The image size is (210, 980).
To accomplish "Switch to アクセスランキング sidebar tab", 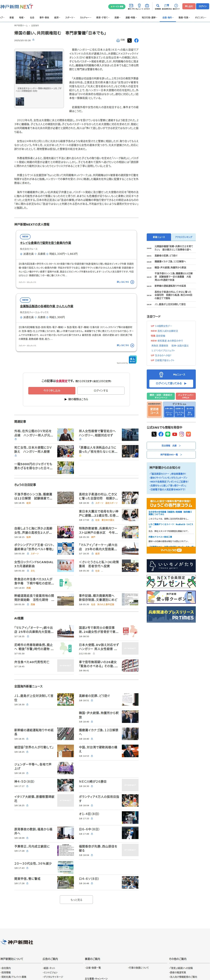I will pyautogui.click(x=184, y=237).
